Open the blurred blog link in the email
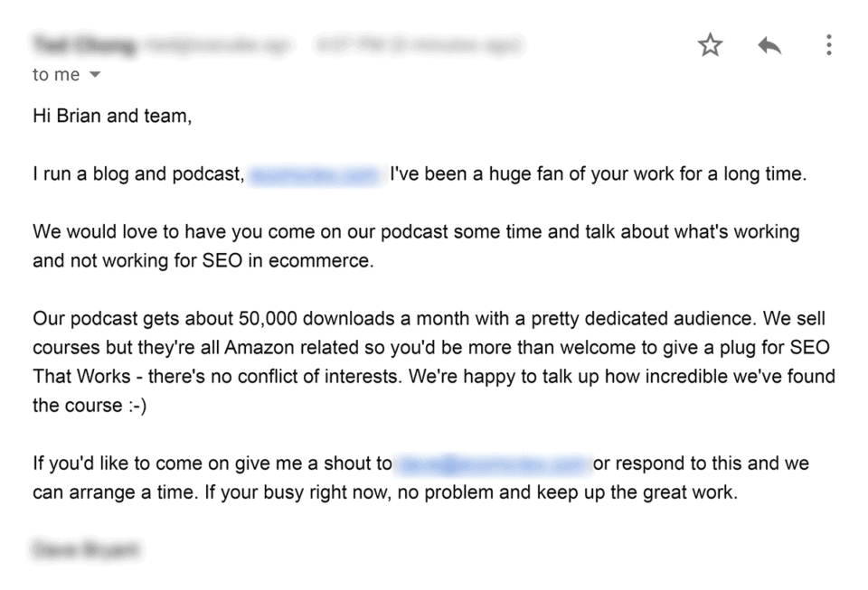Screen dimensions: 868x590 click(x=316, y=173)
